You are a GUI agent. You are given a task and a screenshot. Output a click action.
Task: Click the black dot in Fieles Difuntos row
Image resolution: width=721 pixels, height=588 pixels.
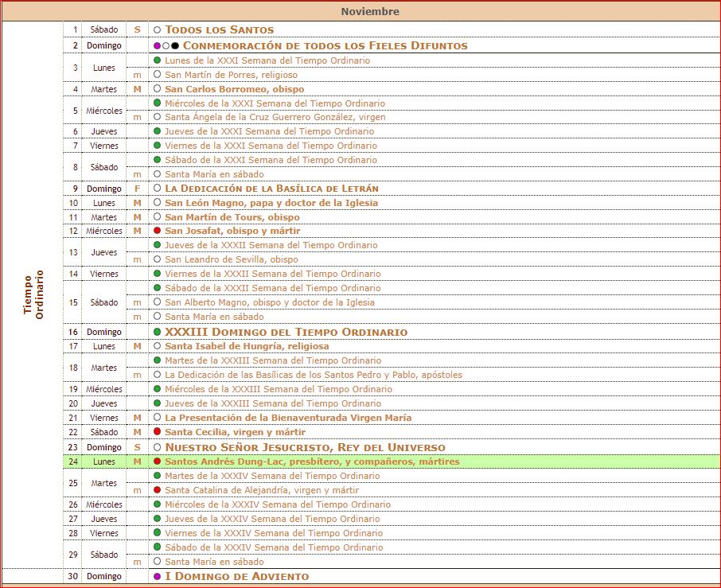coord(175,46)
